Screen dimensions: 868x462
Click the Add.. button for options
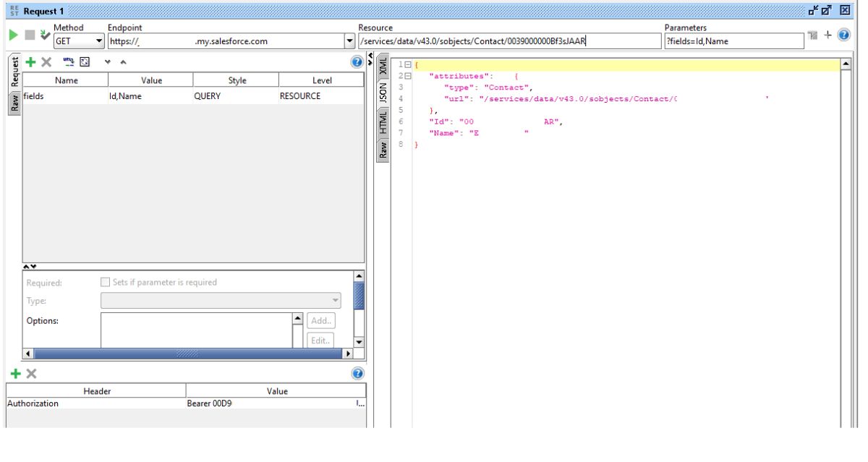point(321,320)
